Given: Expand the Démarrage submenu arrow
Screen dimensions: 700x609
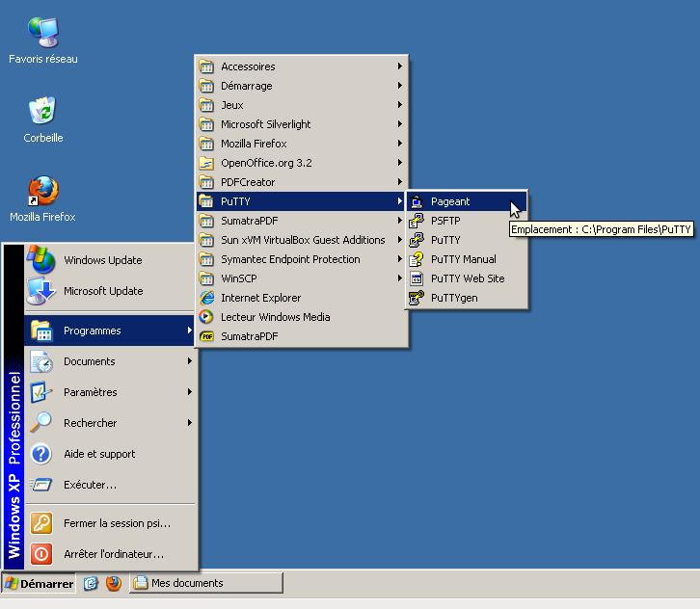Looking at the screenshot, I should 400,85.
